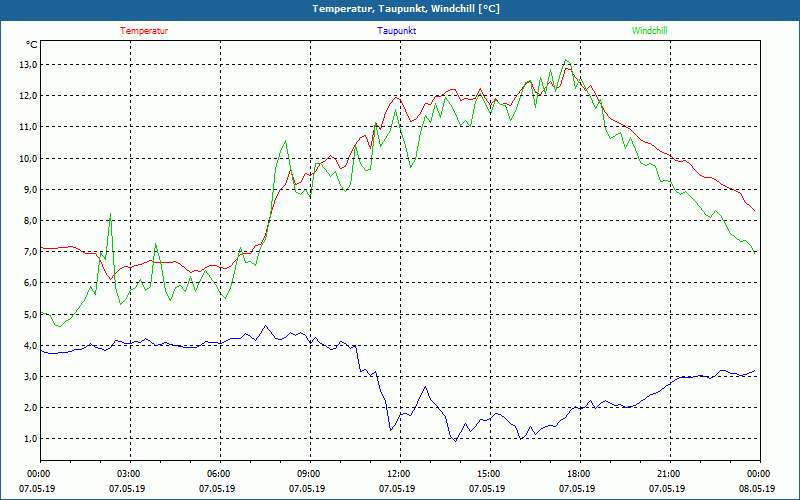800x500 pixels.
Task: Click the 11,0 y-axis value
Action: (29, 127)
